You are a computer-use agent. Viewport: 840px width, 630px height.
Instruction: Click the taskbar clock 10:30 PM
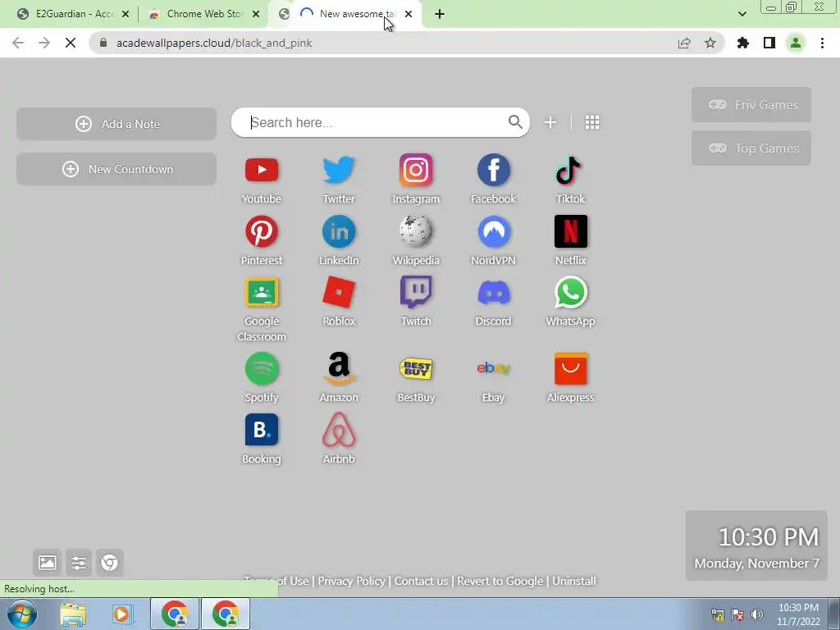tap(798, 614)
